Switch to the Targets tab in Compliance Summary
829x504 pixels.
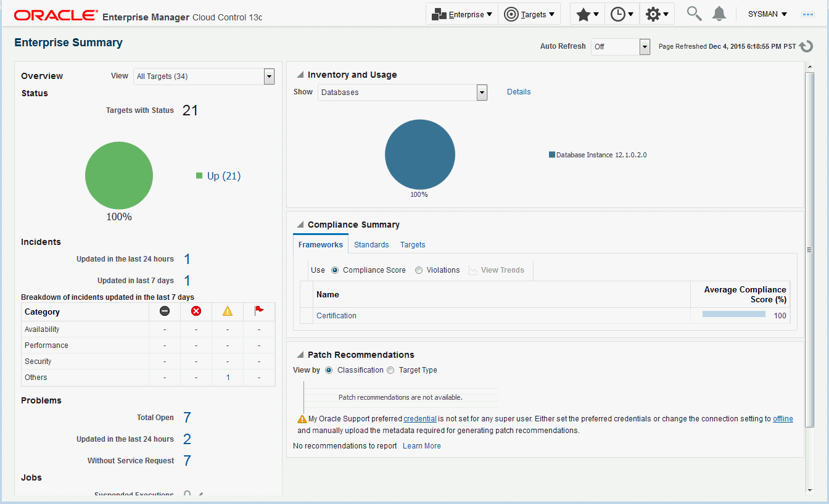[x=413, y=245]
